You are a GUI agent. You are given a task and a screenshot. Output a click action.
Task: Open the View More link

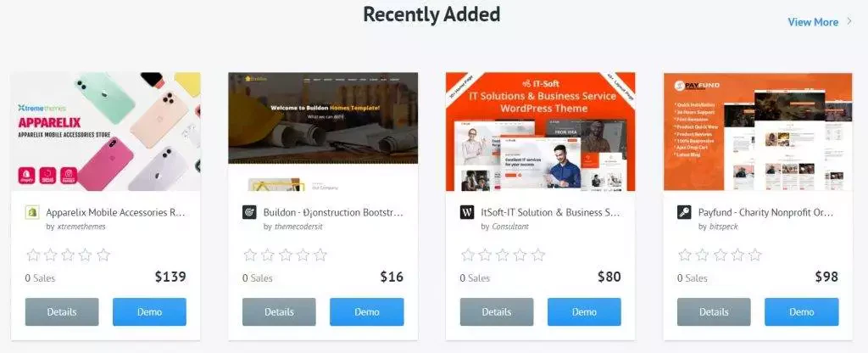tap(813, 22)
